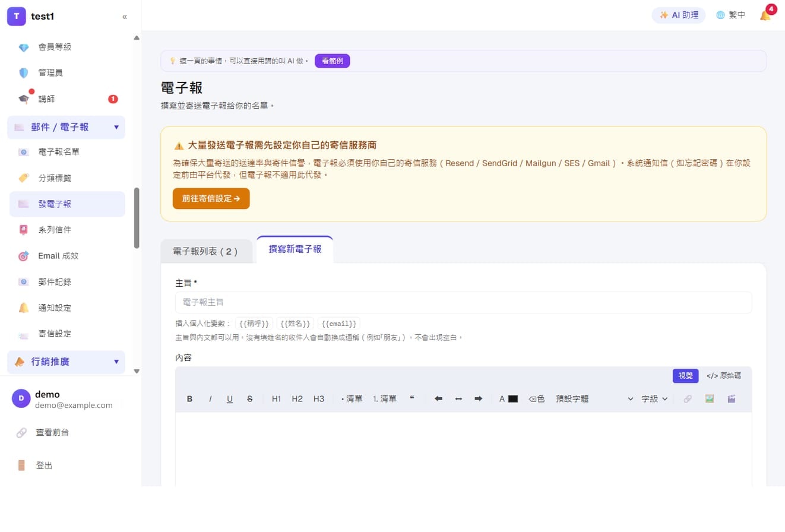The height and width of the screenshot is (532, 785).
Task: Insert a link in the editor
Action: [688, 399]
